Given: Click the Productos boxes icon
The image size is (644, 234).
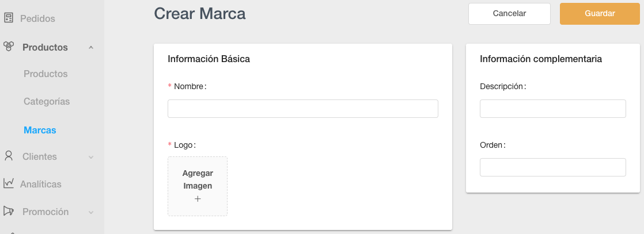Looking at the screenshot, I should point(9,47).
